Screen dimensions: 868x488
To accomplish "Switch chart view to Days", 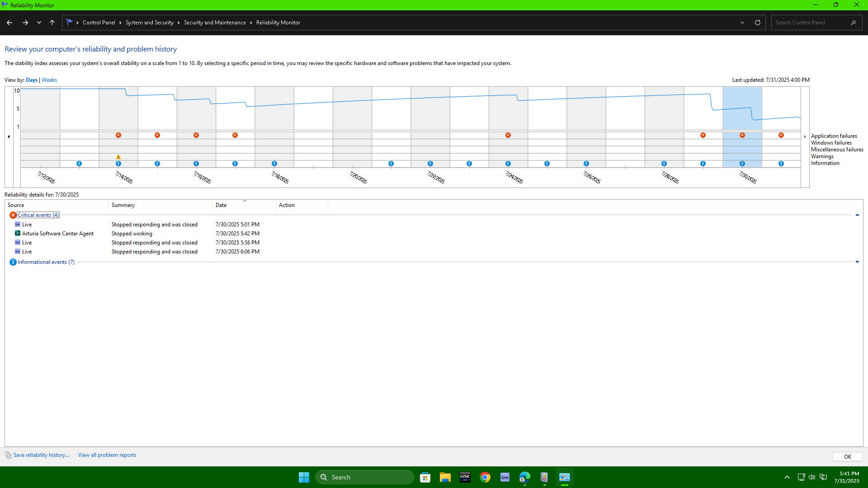I will tap(32, 80).
